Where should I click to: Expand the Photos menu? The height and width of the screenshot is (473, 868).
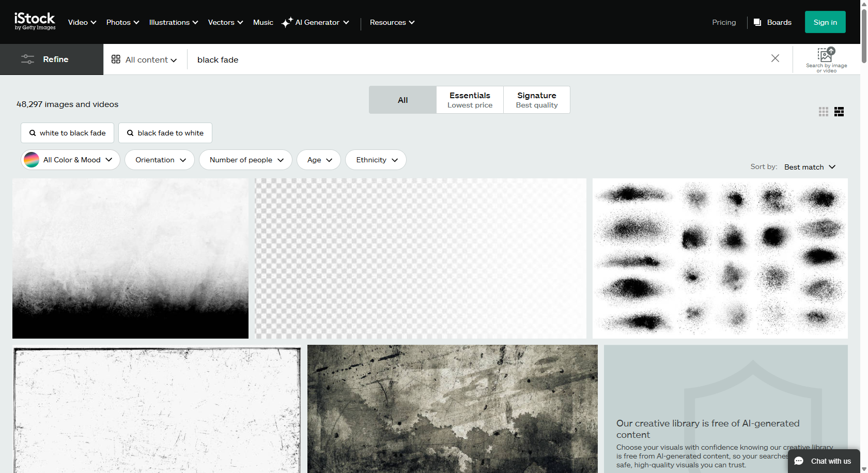(122, 22)
